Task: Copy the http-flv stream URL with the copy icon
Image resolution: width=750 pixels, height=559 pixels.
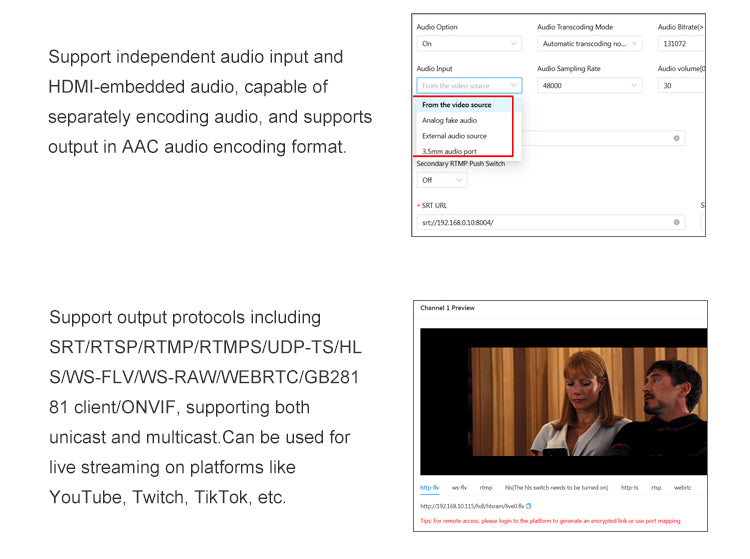Action: (x=529, y=506)
